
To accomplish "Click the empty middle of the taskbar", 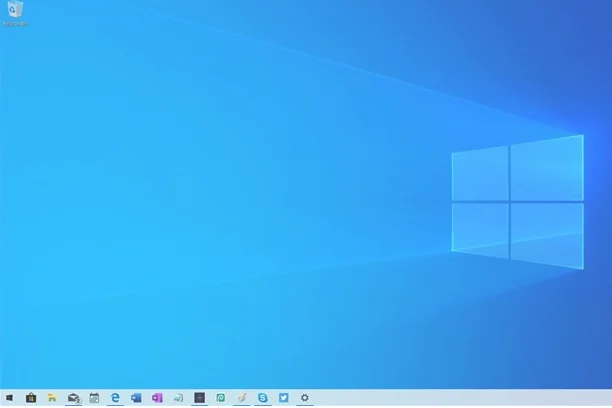I will pos(450,397).
